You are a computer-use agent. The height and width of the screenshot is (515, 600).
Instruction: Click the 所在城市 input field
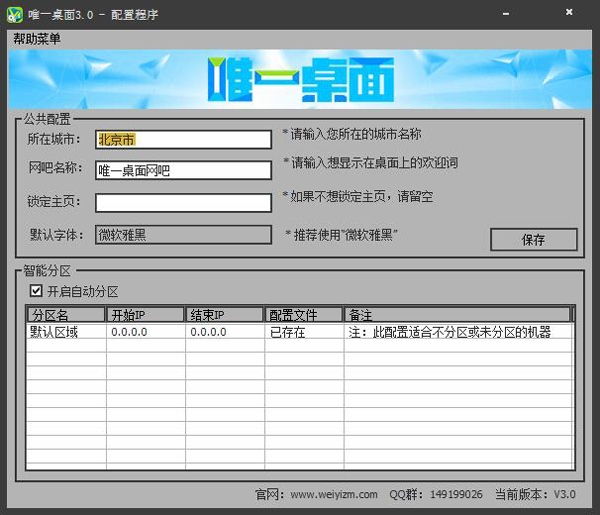click(183, 140)
